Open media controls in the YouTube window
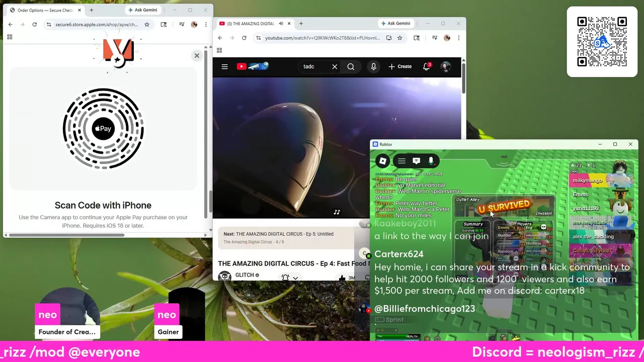 pos(434,38)
